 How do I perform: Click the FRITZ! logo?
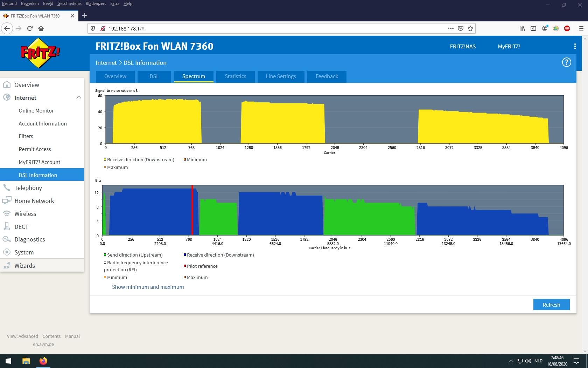[x=40, y=53]
